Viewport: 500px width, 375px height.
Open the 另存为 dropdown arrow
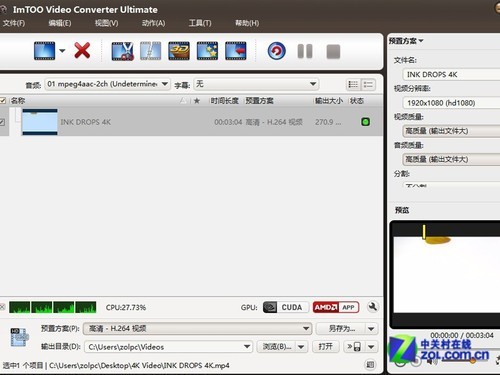[371, 329]
